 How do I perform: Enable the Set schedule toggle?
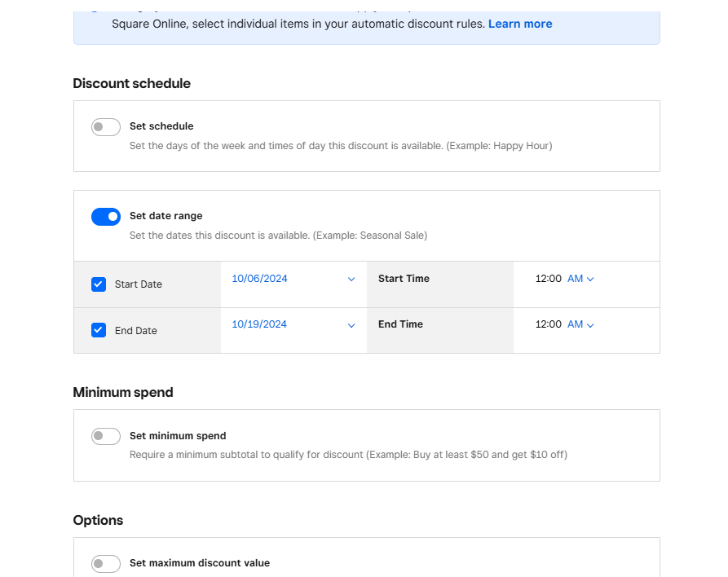click(106, 127)
